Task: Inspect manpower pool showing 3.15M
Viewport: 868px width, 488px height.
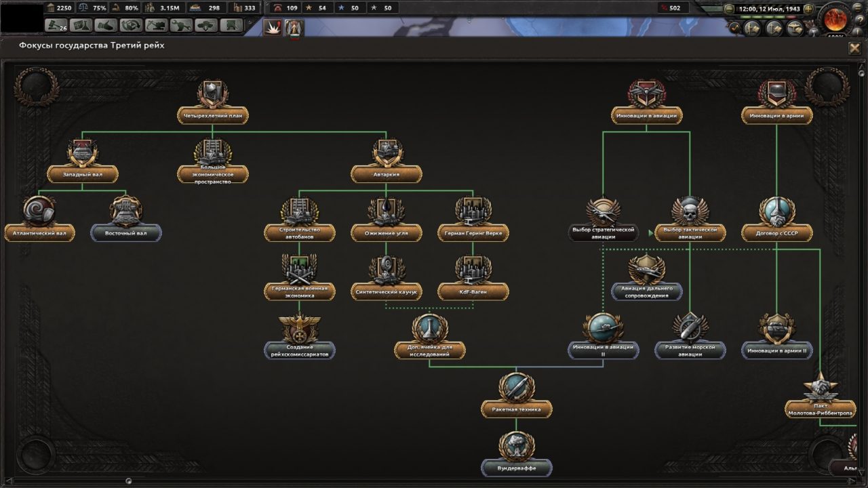Action: pos(150,9)
